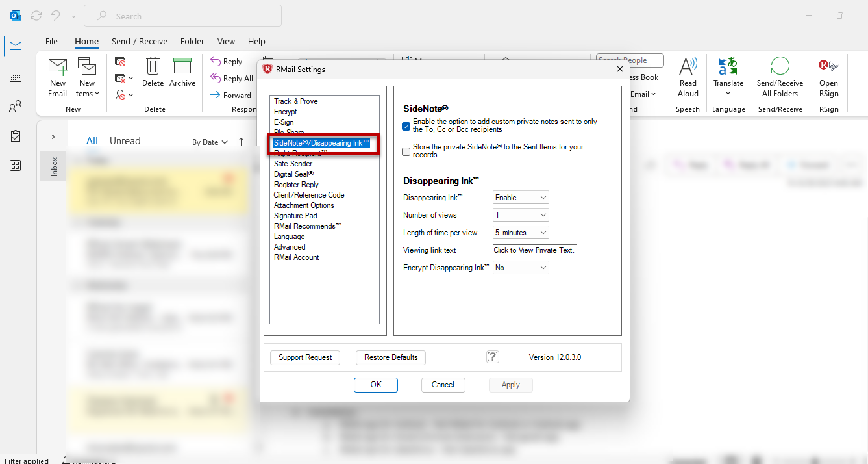Viewport: 868px width, 464px height.
Task: Open the By Date sort dropdown
Action: tap(210, 142)
